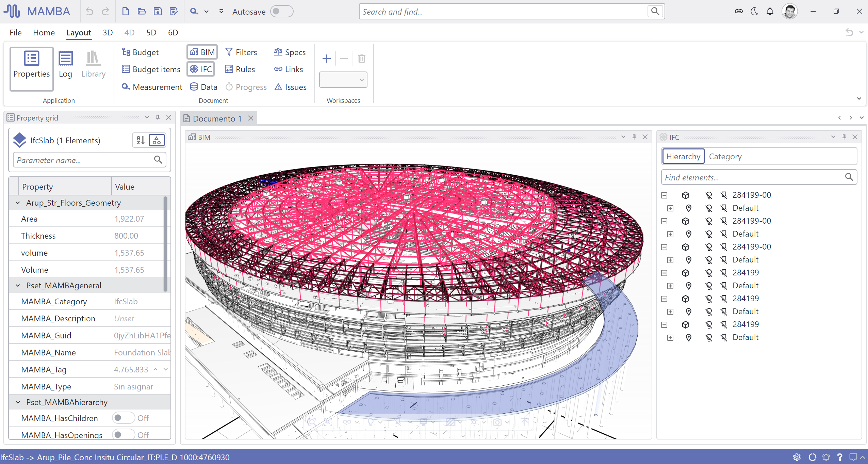Viewport: 868px width, 464px height.
Task: Click the Links button
Action: coord(289,69)
